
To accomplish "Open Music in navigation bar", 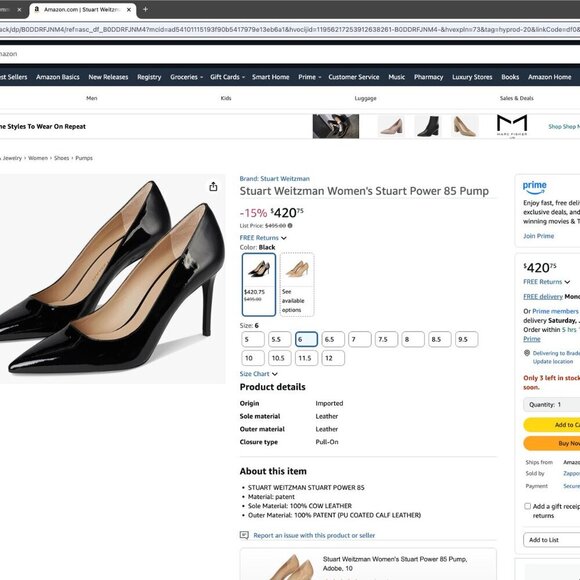I will click(397, 77).
